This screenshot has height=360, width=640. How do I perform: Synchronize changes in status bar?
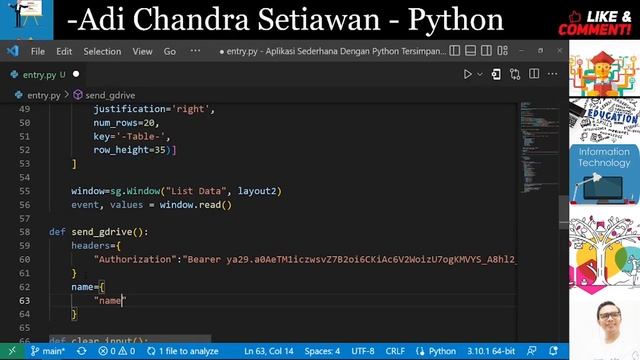click(x=81, y=351)
